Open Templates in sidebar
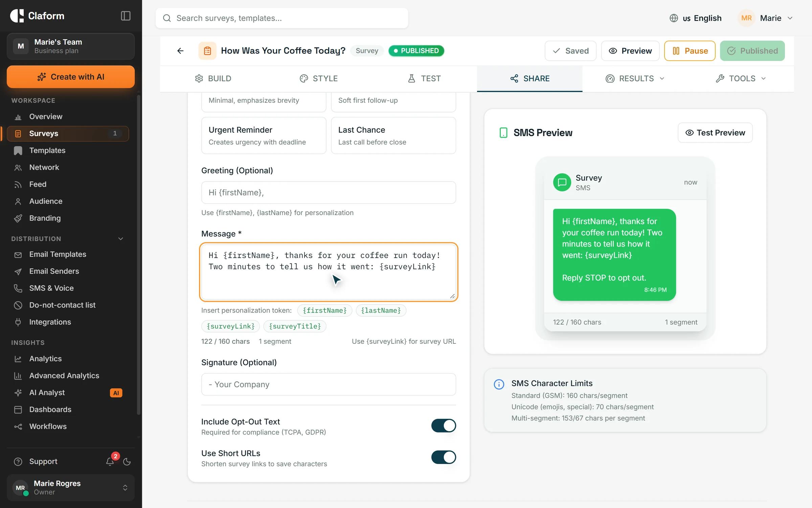This screenshot has height=508, width=812. pyautogui.click(x=68, y=150)
